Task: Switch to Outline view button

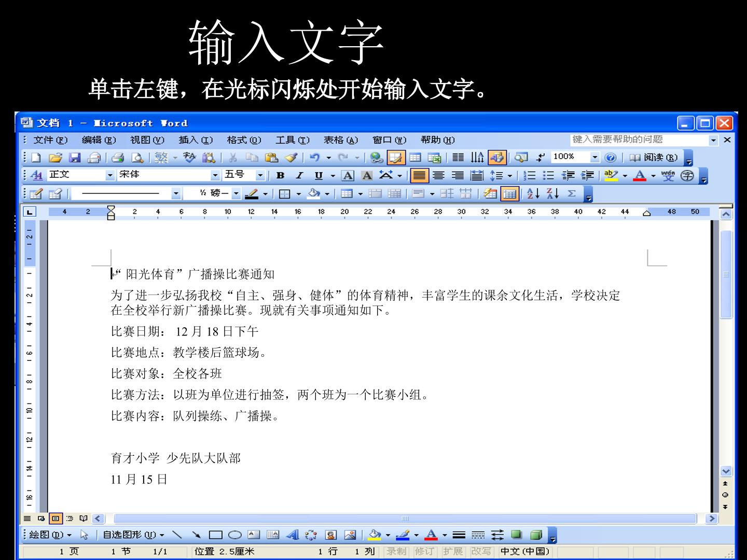Action: click(70, 518)
